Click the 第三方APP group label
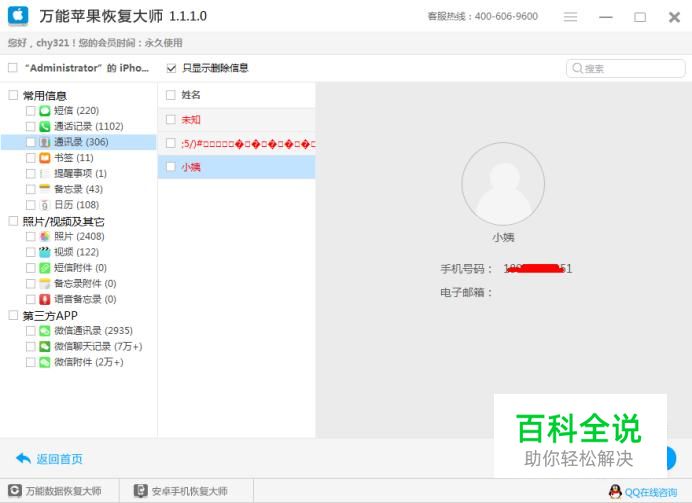Screen dimensions: 692x503 pos(50,315)
